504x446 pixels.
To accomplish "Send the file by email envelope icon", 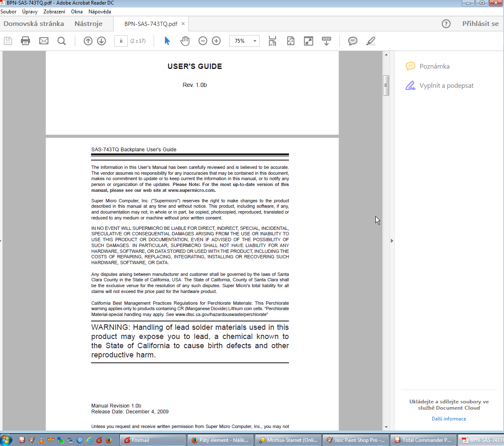I will pos(44,41).
